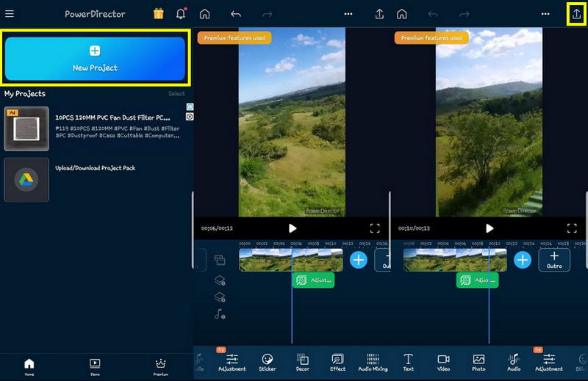Open the gift box rewards icon

coord(159,14)
